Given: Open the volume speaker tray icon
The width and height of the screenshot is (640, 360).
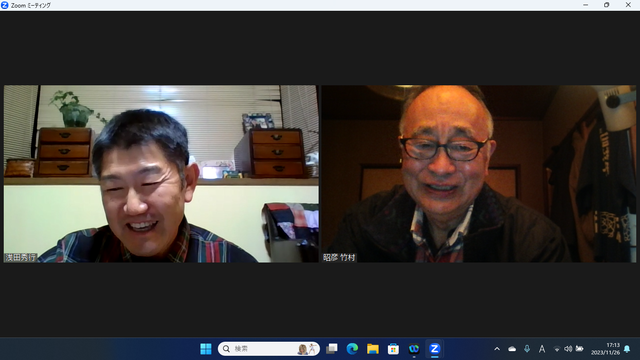Looking at the screenshot, I should coord(568,349).
